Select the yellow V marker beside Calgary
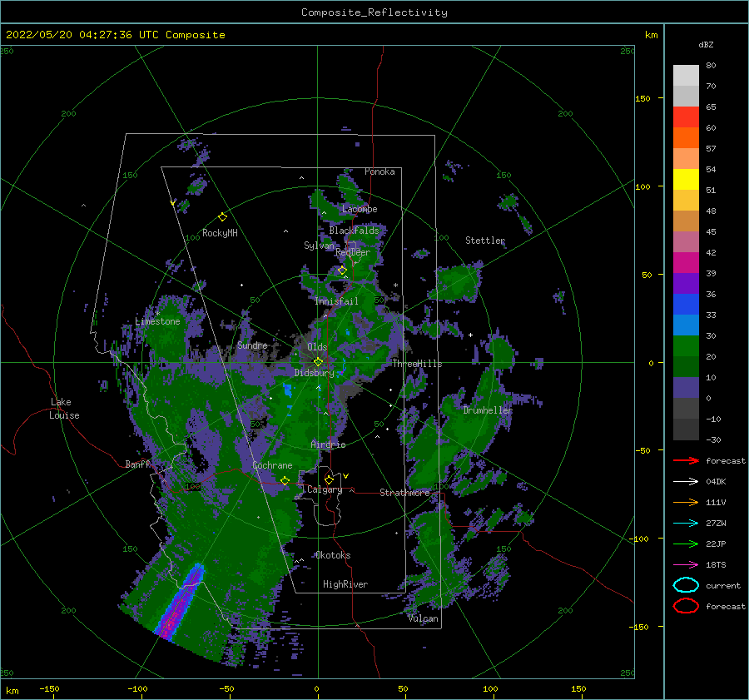This screenshot has width=749, height=700. tap(346, 476)
